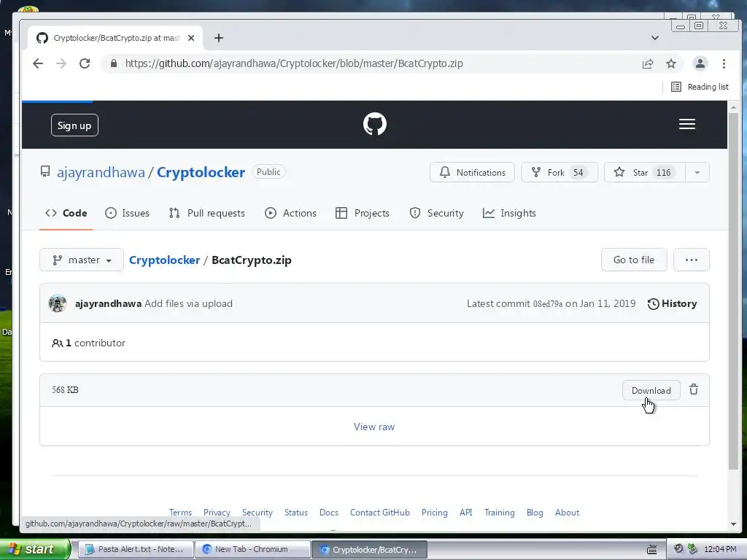Bookmark this page with star icon
Image resolution: width=747 pixels, height=560 pixels.
671,64
